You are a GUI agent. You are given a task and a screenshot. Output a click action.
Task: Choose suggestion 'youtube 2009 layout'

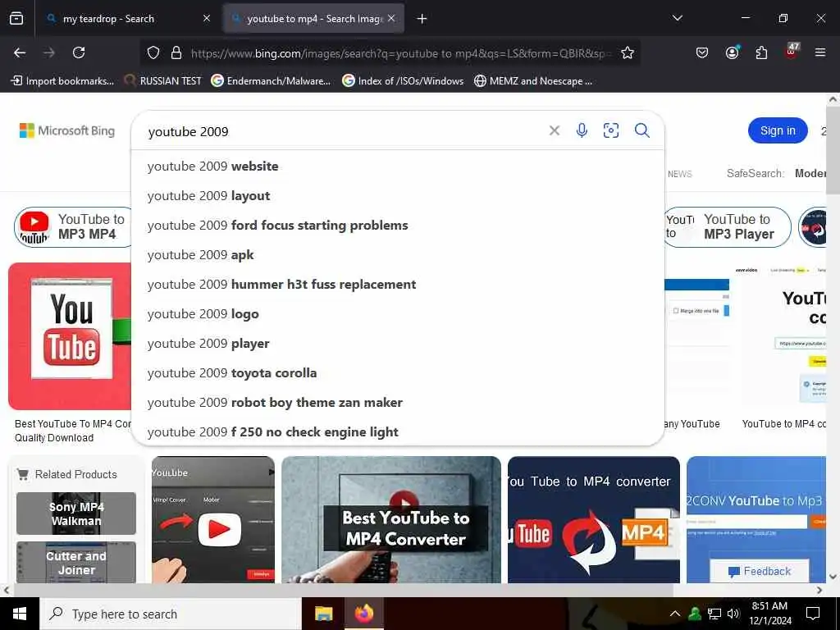pos(398,196)
